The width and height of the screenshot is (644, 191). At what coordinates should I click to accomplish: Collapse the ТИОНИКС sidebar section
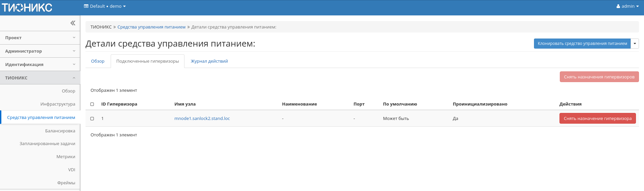click(40, 78)
